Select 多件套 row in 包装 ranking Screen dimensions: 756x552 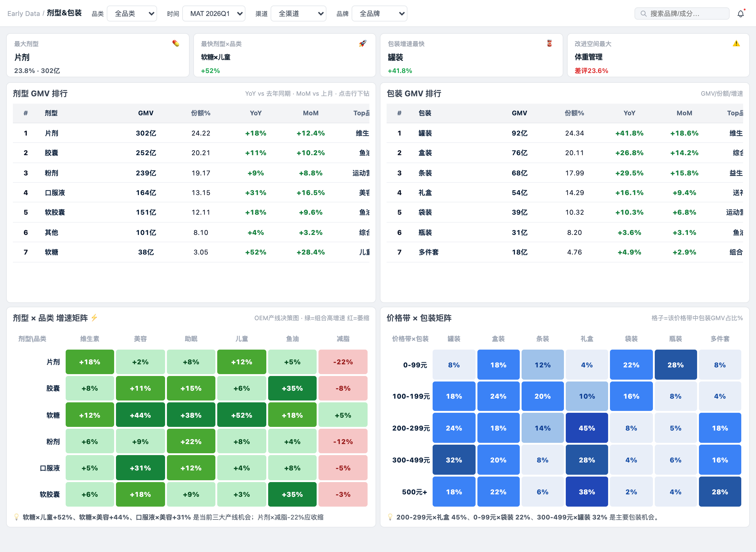565,252
